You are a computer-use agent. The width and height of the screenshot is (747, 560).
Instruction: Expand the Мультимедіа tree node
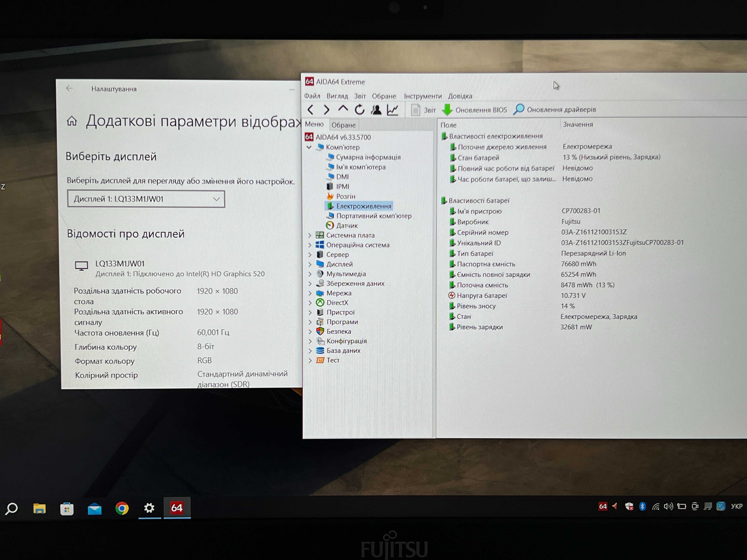click(x=310, y=274)
